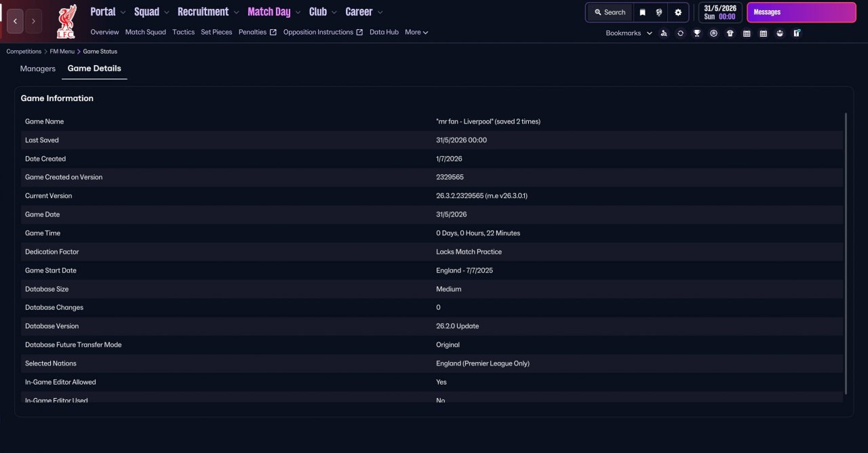Viewport: 868px width, 453px height.
Task: Click Competitions in the breadcrumb
Action: click(x=24, y=52)
